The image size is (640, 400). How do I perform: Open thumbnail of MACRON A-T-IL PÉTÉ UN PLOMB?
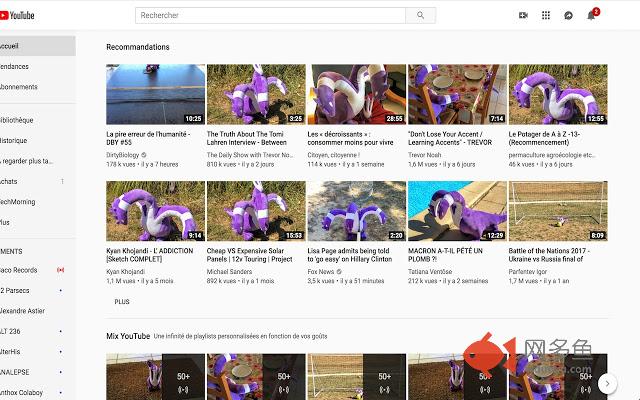pyautogui.click(x=457, y=211)
